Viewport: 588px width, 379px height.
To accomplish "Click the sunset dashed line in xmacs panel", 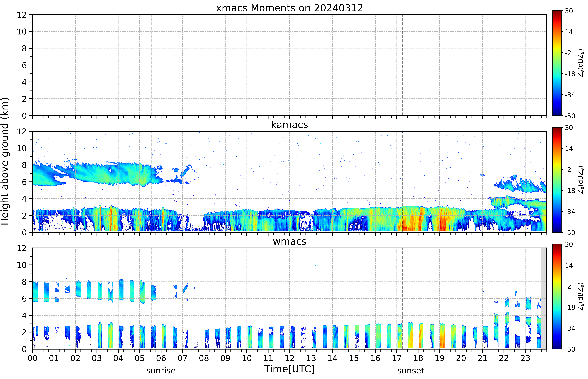I will (x=402, y=65).
